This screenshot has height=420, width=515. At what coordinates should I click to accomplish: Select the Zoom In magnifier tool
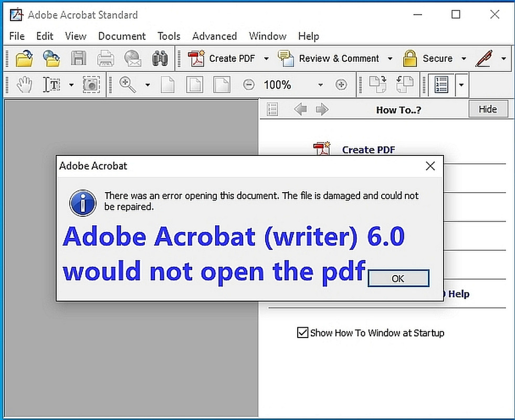[128, 85]
